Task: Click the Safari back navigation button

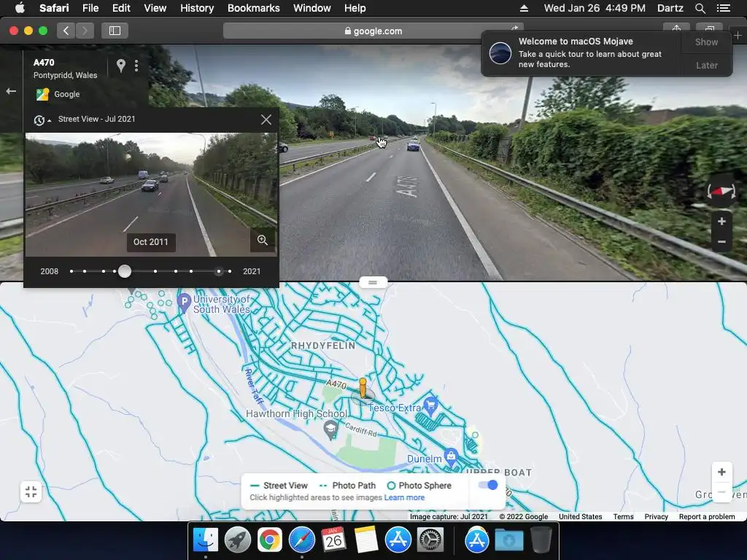Action: (66, 31)
